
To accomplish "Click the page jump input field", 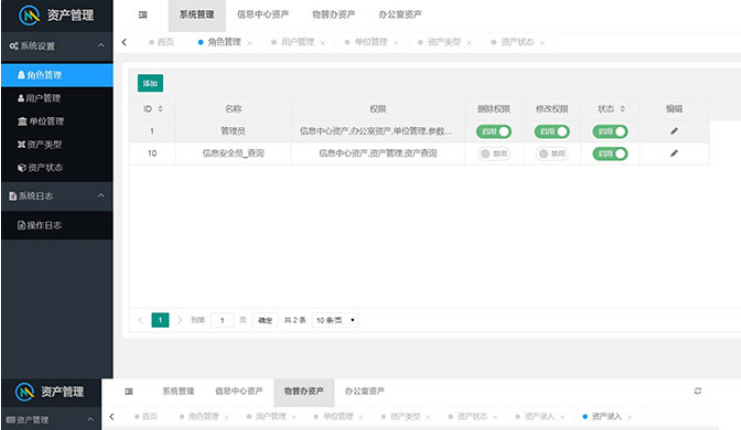I will (222, 320).
